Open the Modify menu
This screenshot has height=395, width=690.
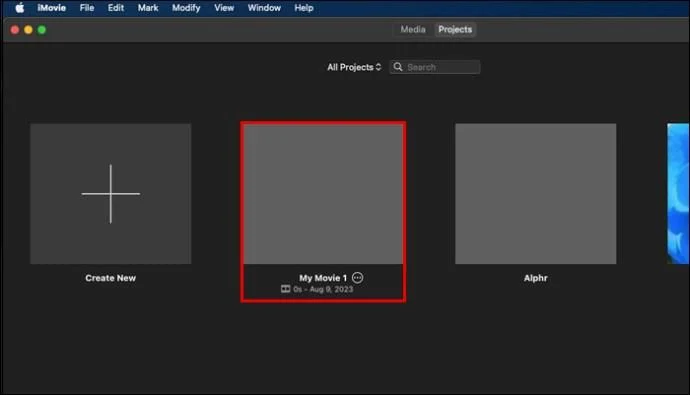[x=186, y=8]
